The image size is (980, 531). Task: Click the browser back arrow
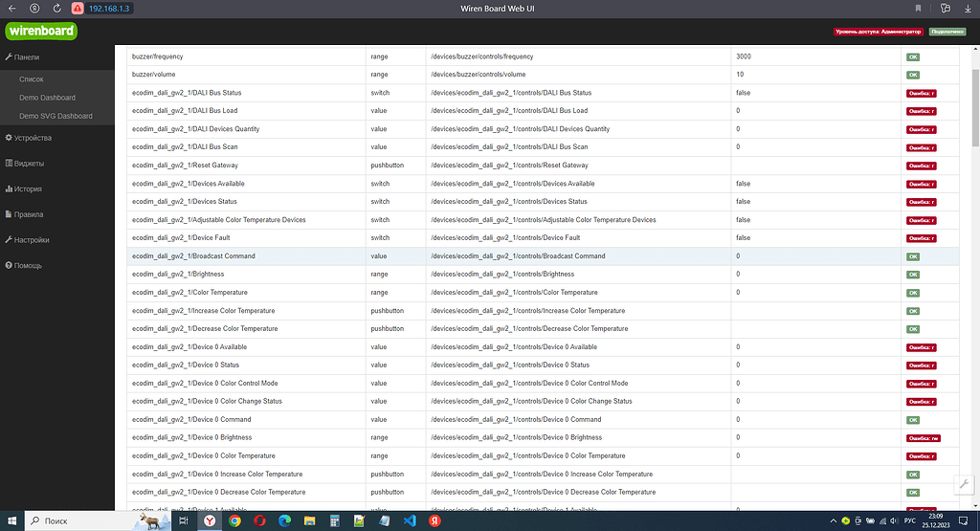point(11,8)
